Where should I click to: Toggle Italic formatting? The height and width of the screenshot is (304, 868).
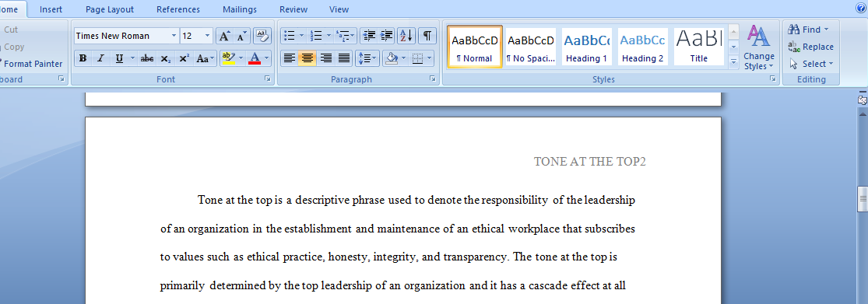coord(100,58)
